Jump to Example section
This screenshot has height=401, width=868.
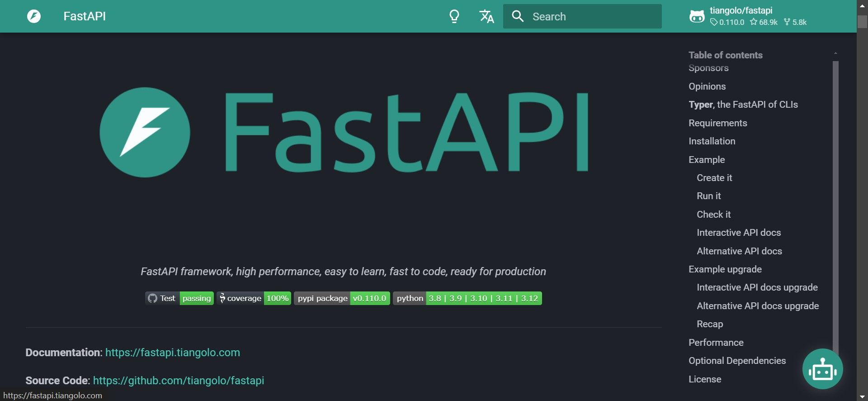[707, 160]
